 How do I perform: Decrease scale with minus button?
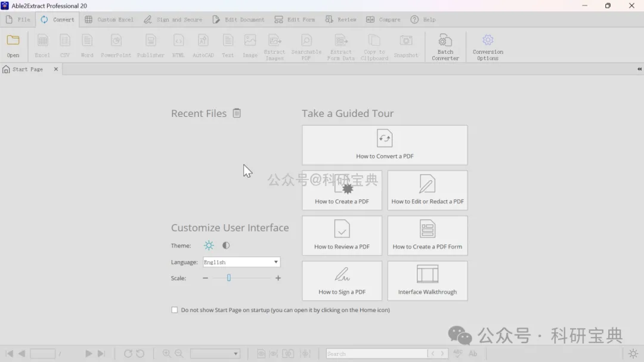(205, 278)
